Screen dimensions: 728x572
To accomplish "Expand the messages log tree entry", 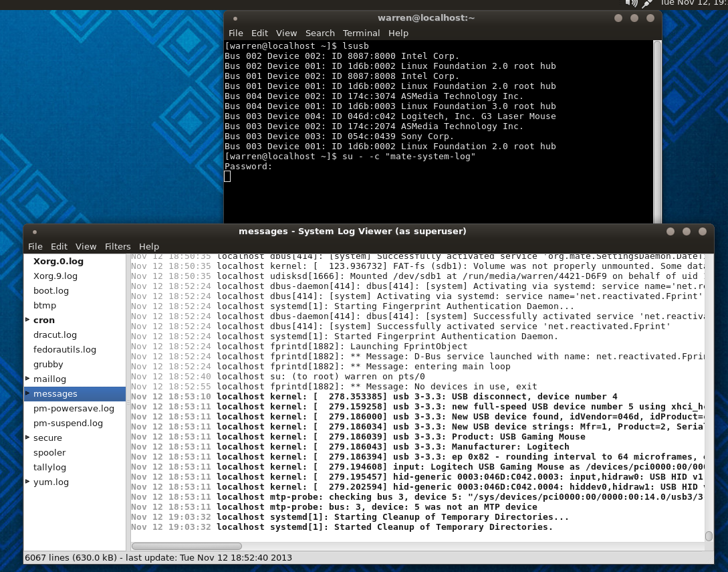I will [27, 393].
